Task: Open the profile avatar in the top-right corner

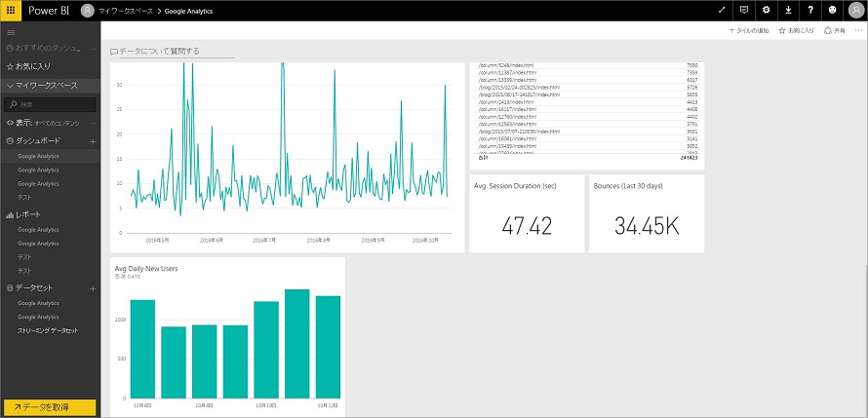Action: tap(856, 11)
